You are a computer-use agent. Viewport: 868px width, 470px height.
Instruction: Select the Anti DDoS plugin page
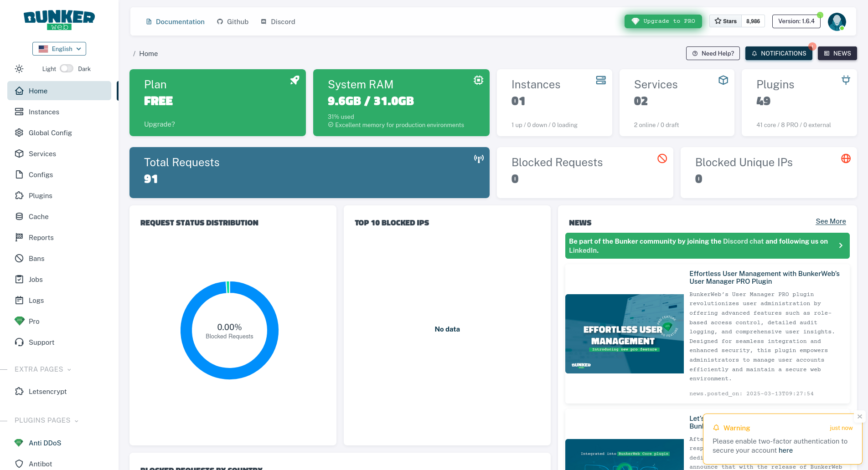(x=45, y=442)
